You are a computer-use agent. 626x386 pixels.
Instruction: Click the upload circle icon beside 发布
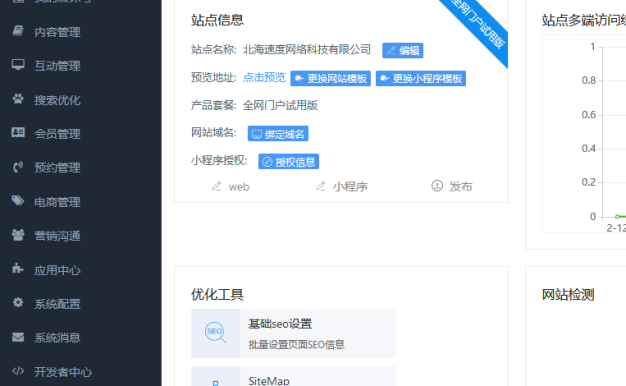437,186
